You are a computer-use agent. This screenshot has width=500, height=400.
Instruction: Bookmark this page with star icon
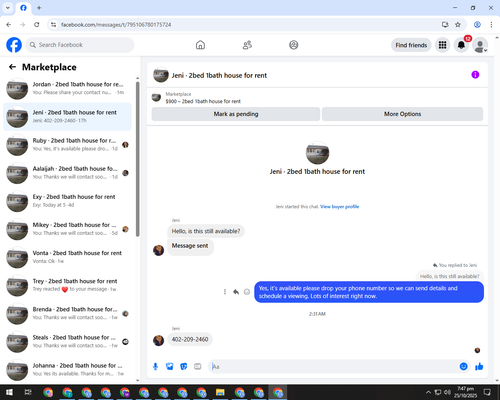pyautogui.click(x=458, y=25)
